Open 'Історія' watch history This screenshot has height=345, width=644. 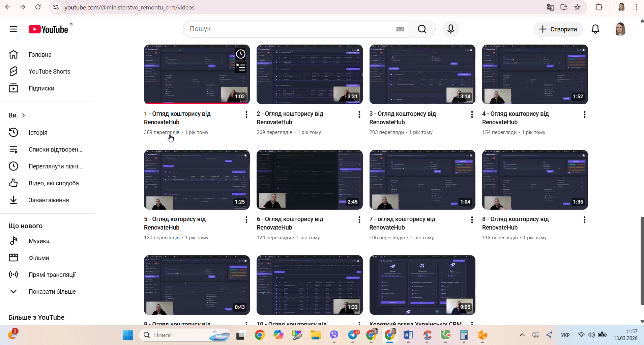(x=48, y=133)
